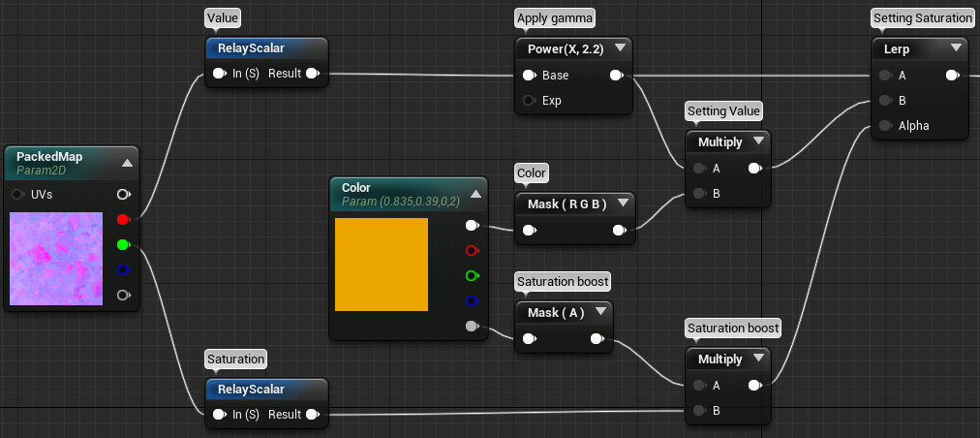This screenshot has height=438, width=980.
Task: Click the alpha output pin on Color node
Action: [x=472, y=327]
